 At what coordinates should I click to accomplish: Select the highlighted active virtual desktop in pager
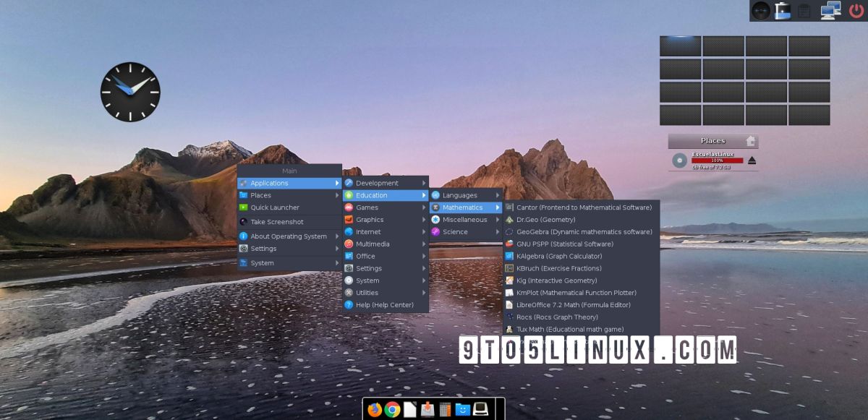[x=680, y=46]
